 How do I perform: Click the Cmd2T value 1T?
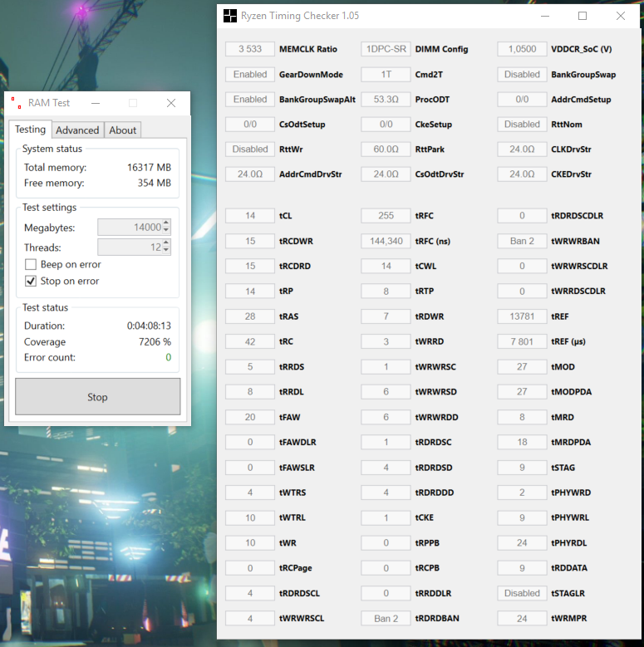click(386, 74)
